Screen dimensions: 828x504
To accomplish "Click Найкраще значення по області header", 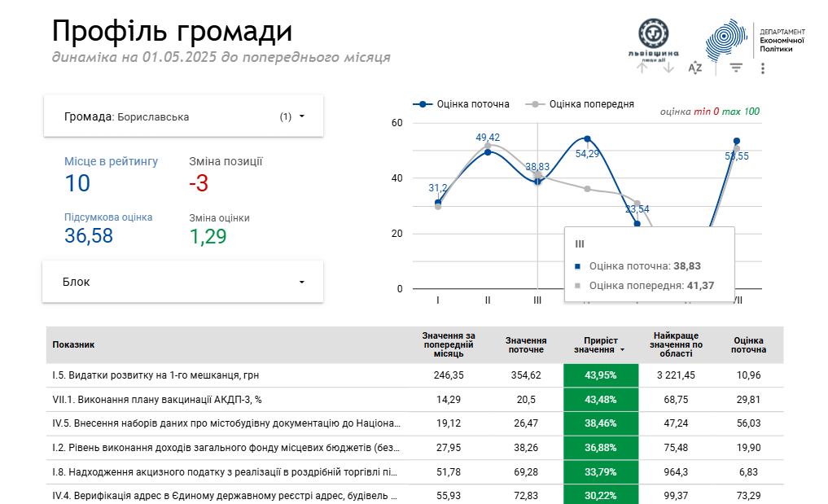I will coord(675,344).
